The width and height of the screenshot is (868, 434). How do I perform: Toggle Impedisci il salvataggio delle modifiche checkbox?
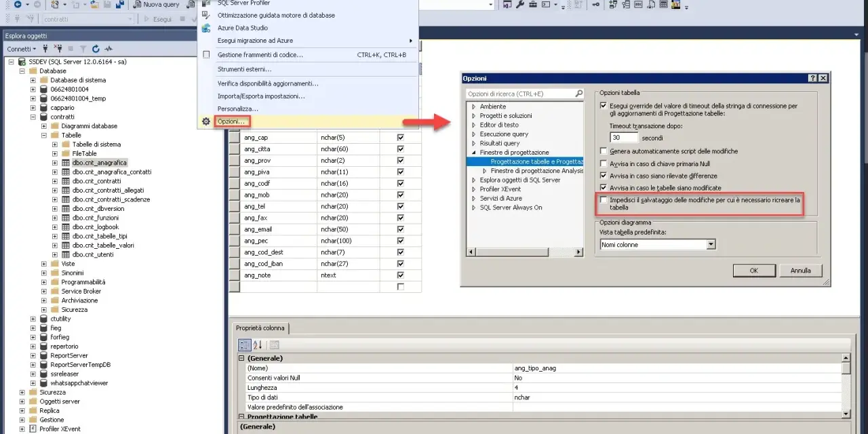click(604, 200)
